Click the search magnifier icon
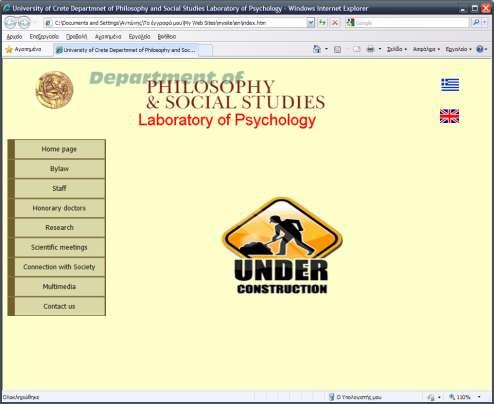The height and width of the screenshot is (404, 494). pyautogui.click(x=476, y=23)
